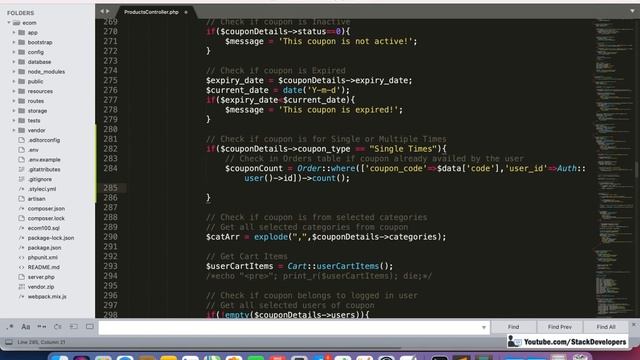Toggle highlight matches option
This screenshot has width=640, height=360.
click(90, 327)
